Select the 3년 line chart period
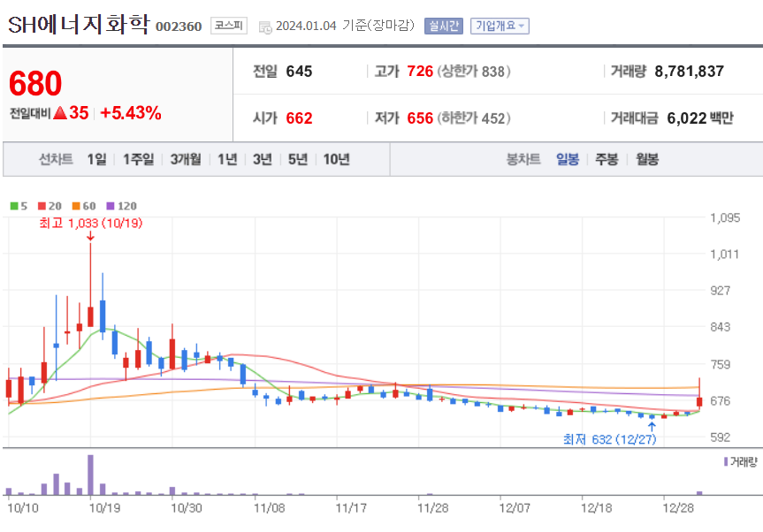This screenshot has height=532, width=763. [263, 159]
